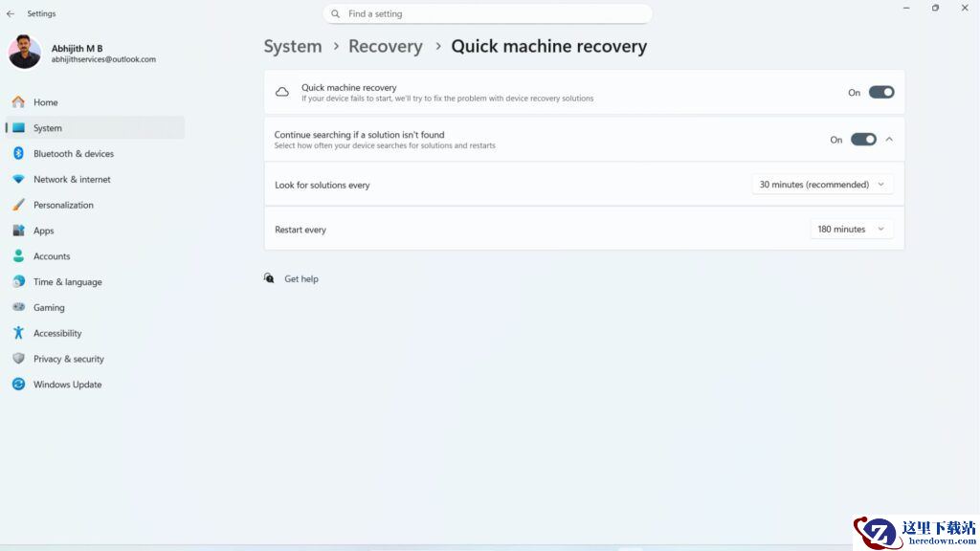Open the Restart every 180 minutes dropdown

coord(851,230)
